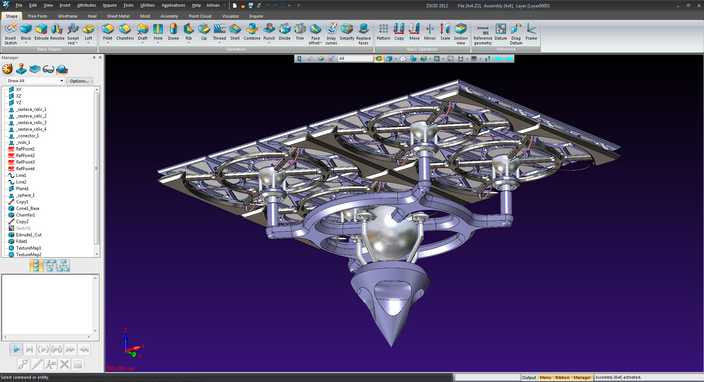Choose the Rib tool
This screenshot has width=704, height=382.
189,32
